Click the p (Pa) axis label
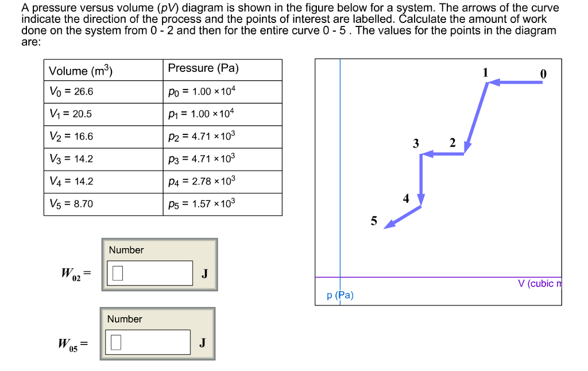The image size is (588, 371). (340, 295)
